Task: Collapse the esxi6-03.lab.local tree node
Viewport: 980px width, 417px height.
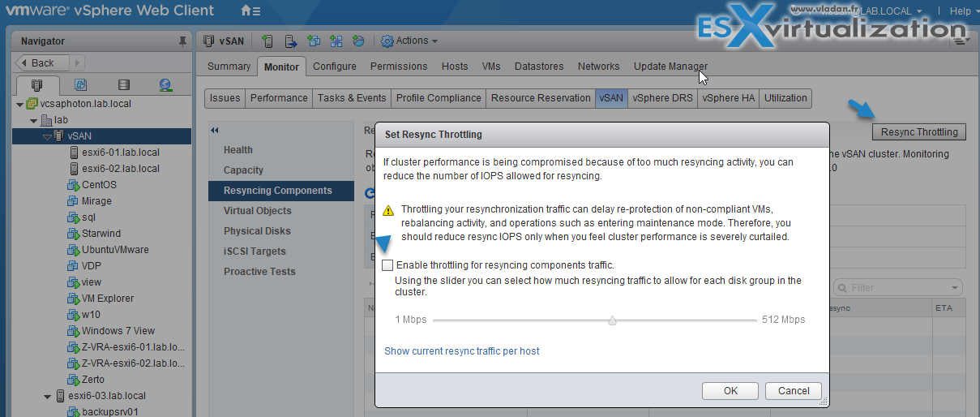Action: tap(47, 396)
